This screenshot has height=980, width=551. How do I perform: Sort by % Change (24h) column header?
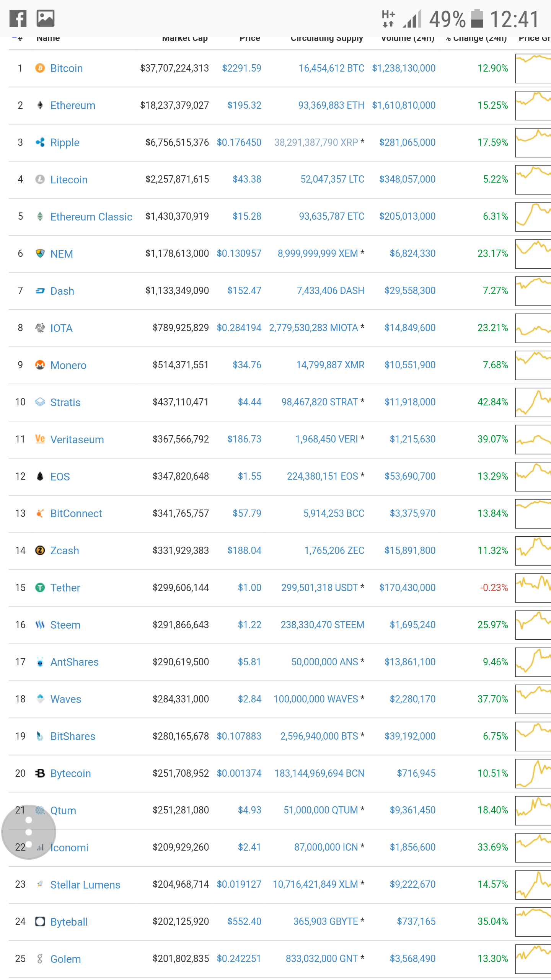pos(476,38)
